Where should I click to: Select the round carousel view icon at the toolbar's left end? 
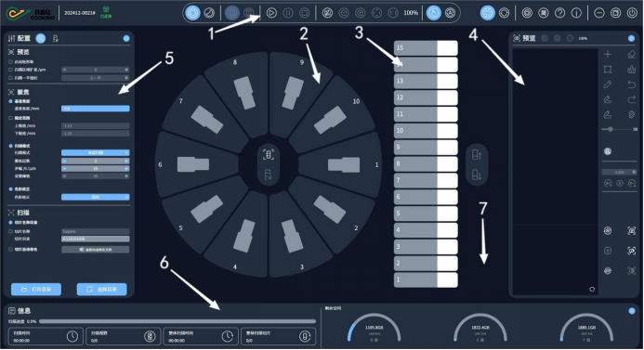pyautogui.click(x=192, y=13)
